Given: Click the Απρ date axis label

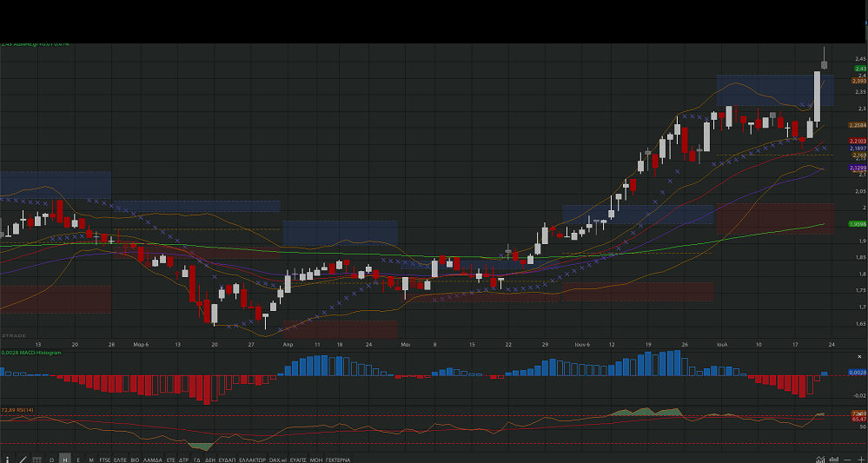Looking at the screenshot, I should tap(288, 344).
